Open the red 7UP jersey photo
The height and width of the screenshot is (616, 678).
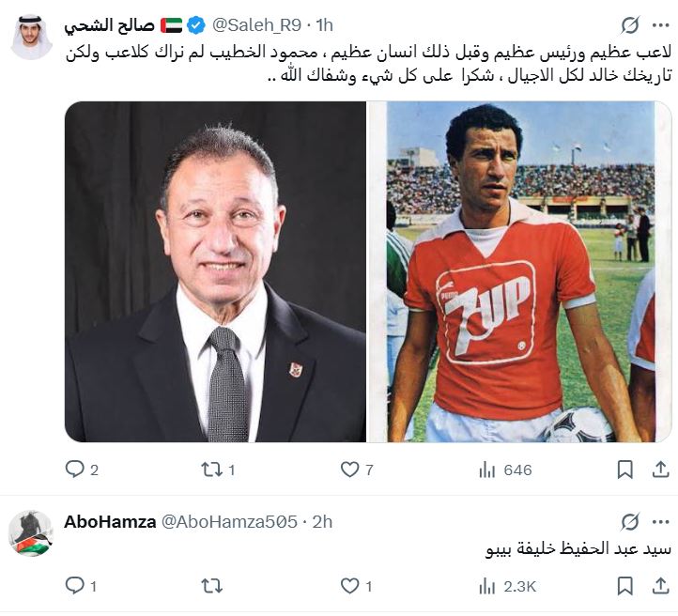pos(519,271)
